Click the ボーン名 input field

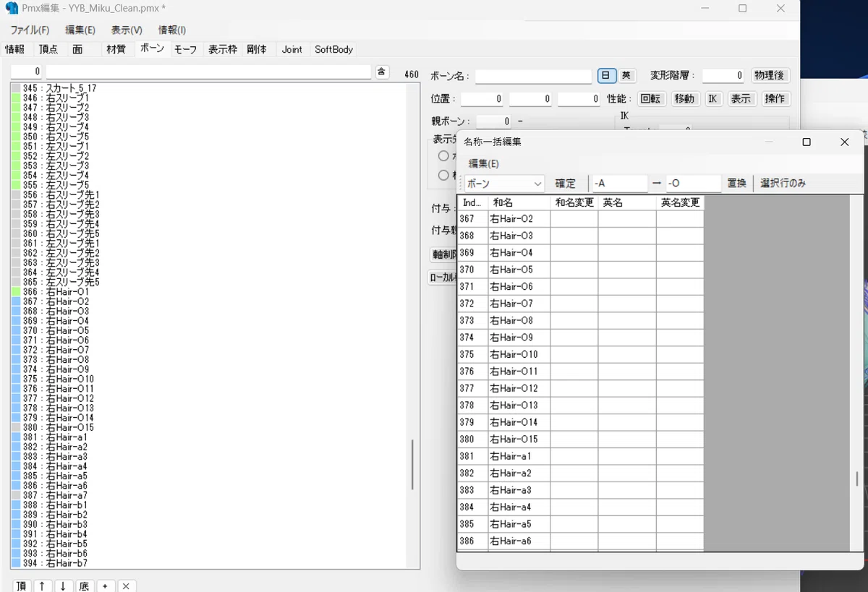point(533,76)
